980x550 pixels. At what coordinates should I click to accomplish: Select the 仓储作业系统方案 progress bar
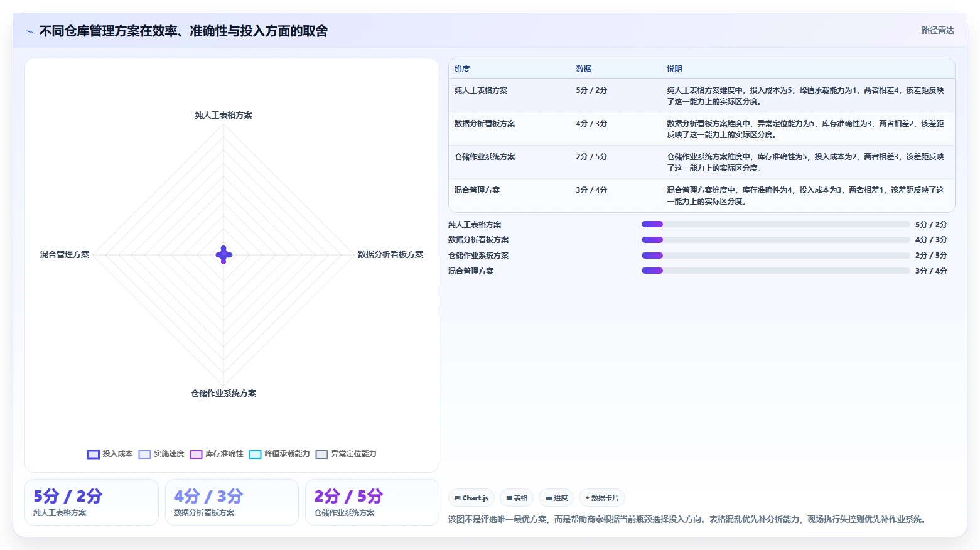tap(775, 256)
